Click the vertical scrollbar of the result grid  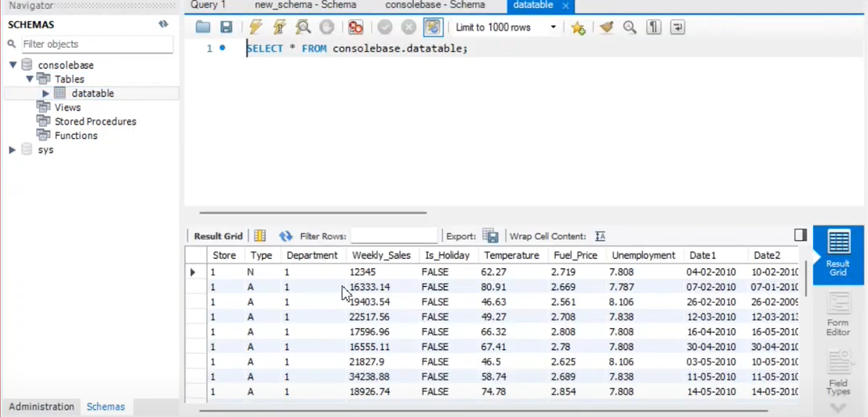click(804, 279)
